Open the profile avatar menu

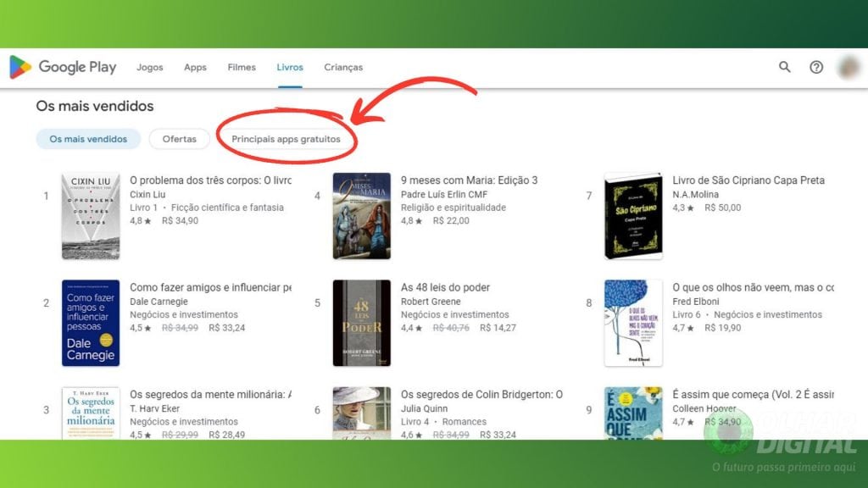pos(849,68)
